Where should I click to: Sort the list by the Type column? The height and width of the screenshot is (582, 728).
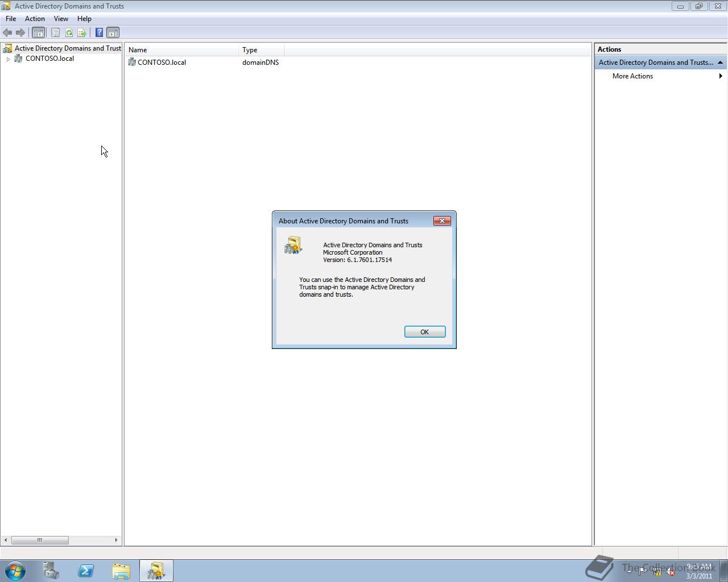pyautogui.click(x=262, y=50)
